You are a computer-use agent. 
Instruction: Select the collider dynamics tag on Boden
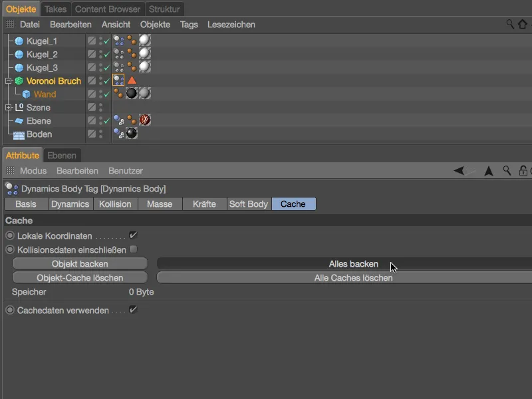[x=118, y=134]
